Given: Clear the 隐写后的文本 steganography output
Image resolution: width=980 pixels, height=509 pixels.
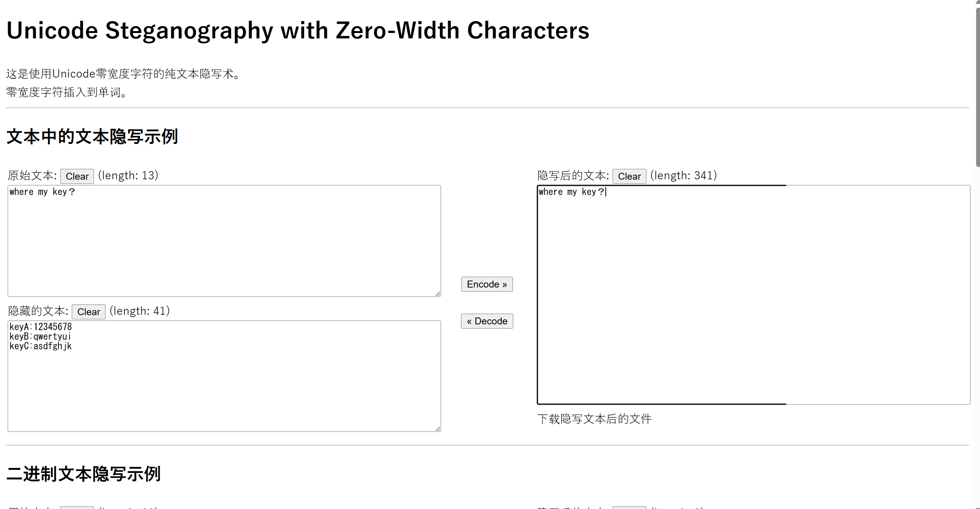Looking at the screenshot, I should tap(629, 176).
